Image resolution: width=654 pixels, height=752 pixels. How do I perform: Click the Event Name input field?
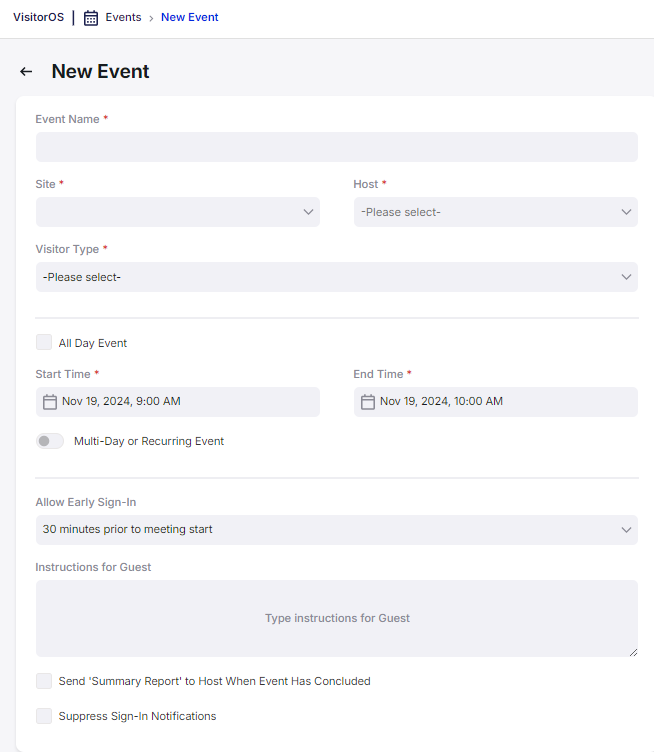point(337,147)
